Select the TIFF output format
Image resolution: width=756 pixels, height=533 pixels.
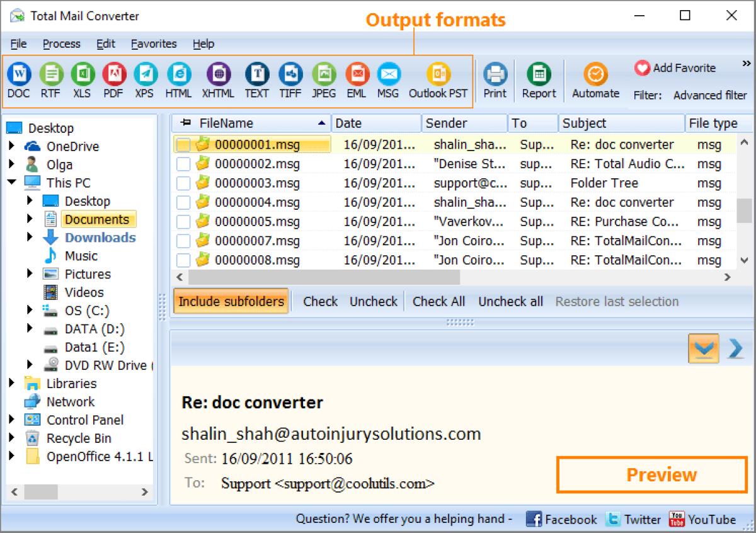(290, 77)
